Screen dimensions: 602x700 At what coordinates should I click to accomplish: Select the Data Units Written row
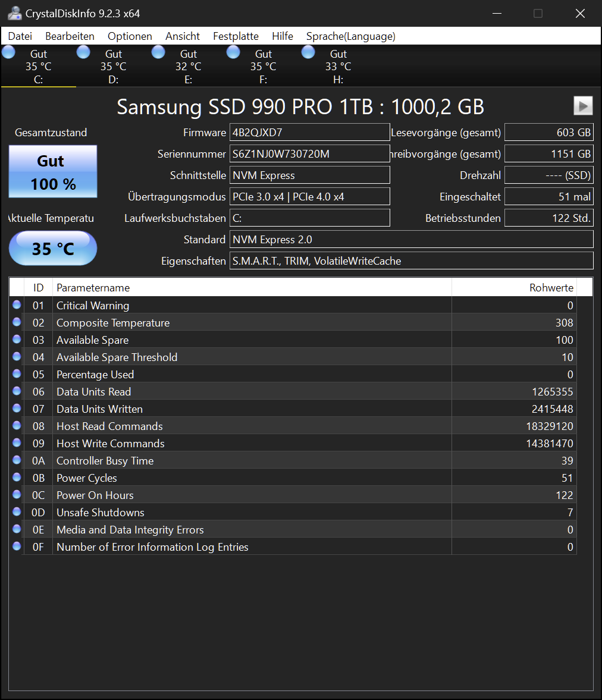point(293,409)
